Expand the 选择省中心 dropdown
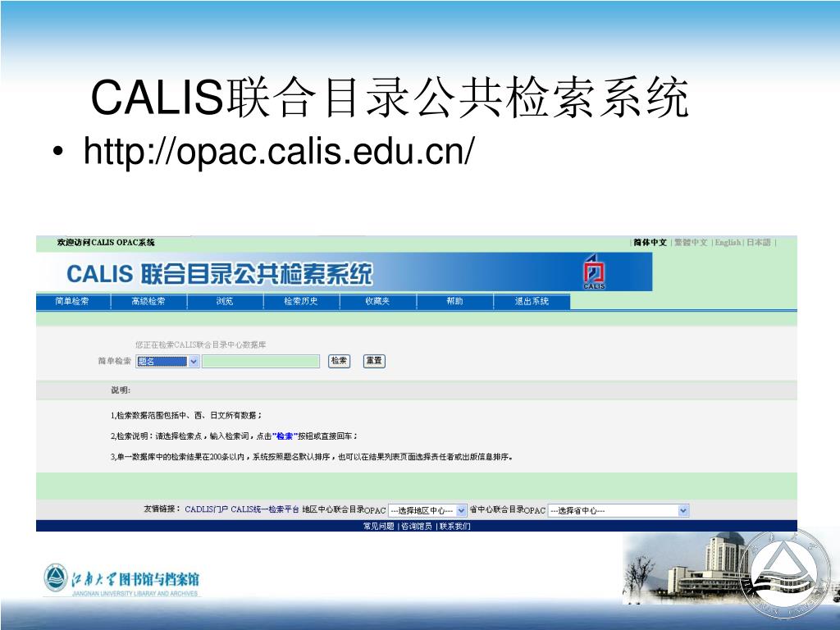 [619, 510]
